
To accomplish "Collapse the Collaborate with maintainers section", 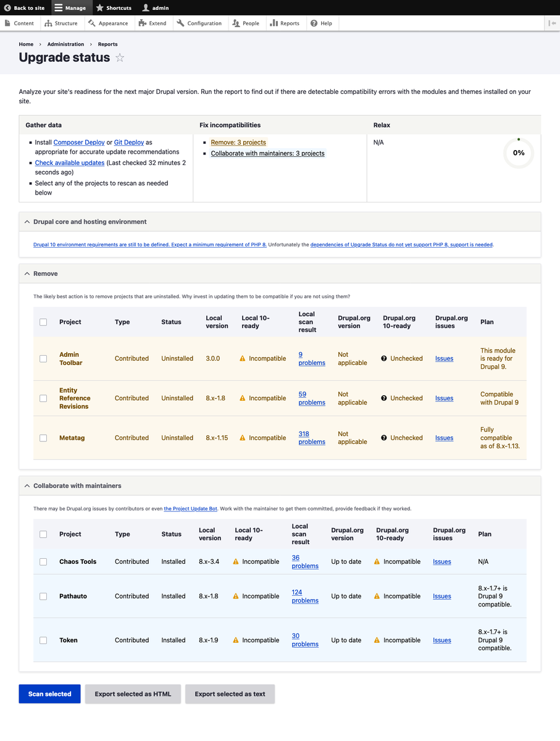I will [26, 485].
